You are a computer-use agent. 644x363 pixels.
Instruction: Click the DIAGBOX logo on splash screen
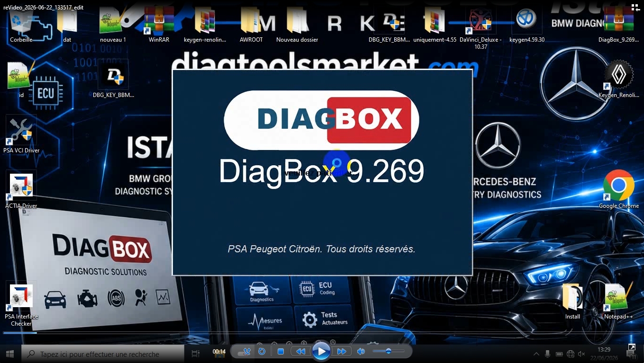coord(321,120)
